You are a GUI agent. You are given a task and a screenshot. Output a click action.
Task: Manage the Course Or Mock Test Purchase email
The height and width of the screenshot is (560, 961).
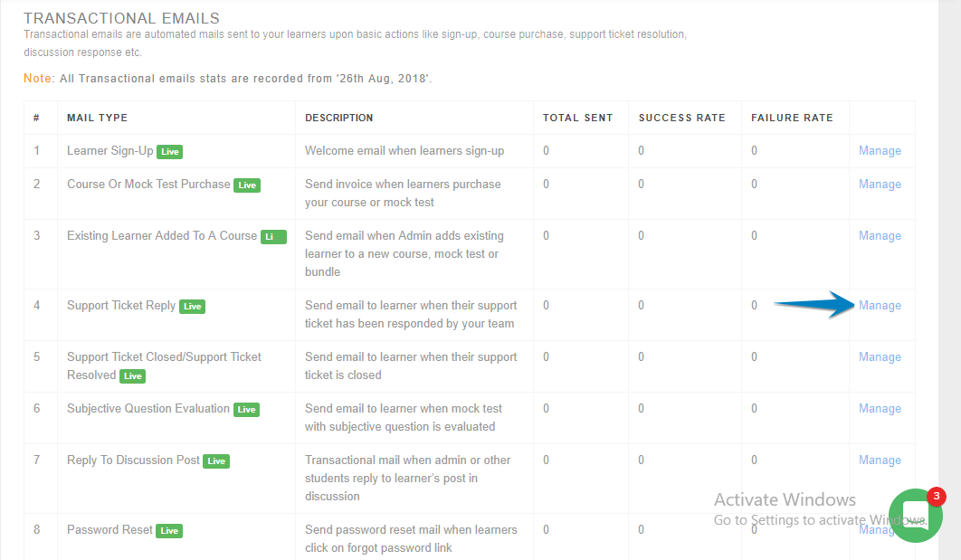[x=880, y=185]
